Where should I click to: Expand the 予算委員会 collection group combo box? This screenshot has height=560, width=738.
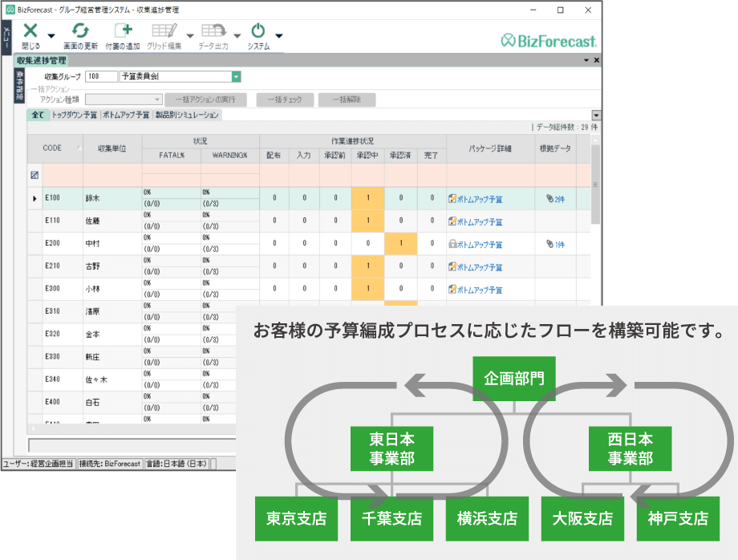point(237,77)
